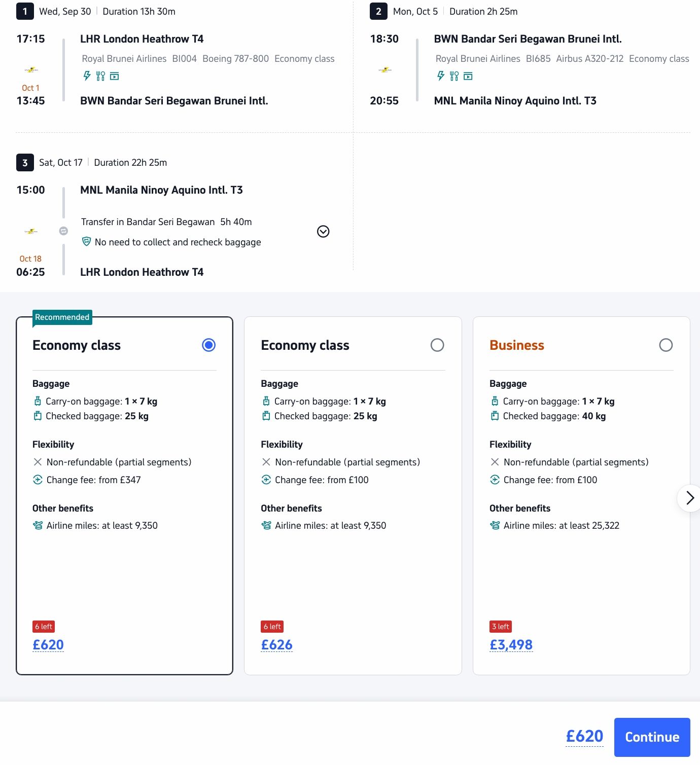Click the entertainment icon on flight BI685
This screenshot has width=700, height=765.
tap(468, 76)
